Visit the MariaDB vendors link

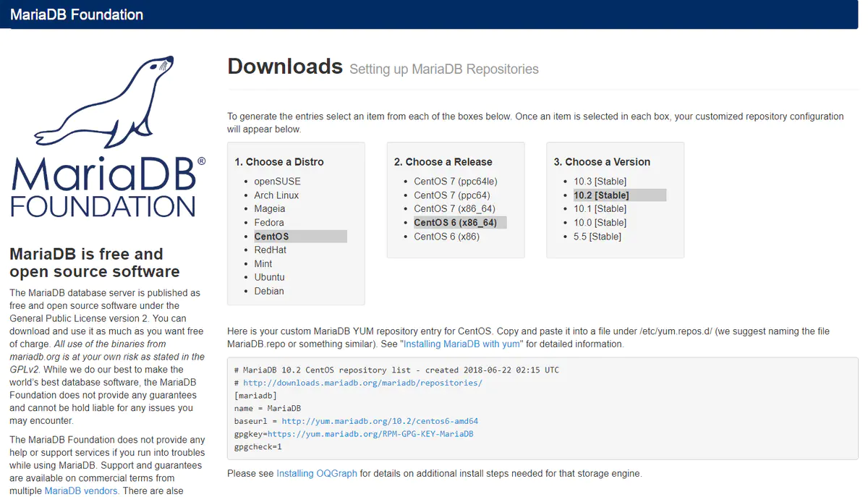(x=82, y=491)
